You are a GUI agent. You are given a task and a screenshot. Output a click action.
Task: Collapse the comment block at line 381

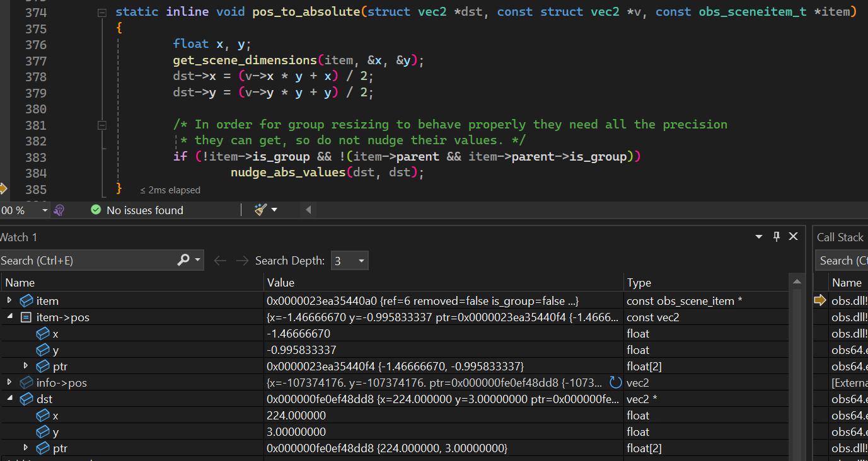coord(102,125)
